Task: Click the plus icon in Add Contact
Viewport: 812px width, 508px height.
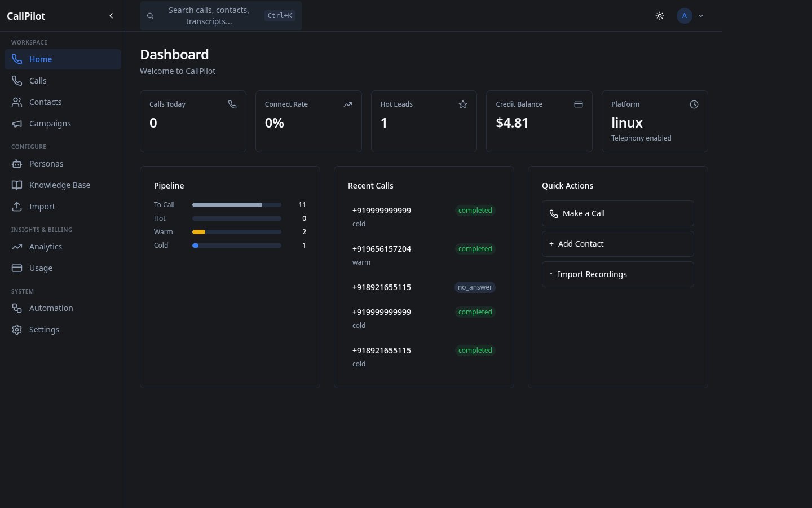Action: click(x=551, y=244)
